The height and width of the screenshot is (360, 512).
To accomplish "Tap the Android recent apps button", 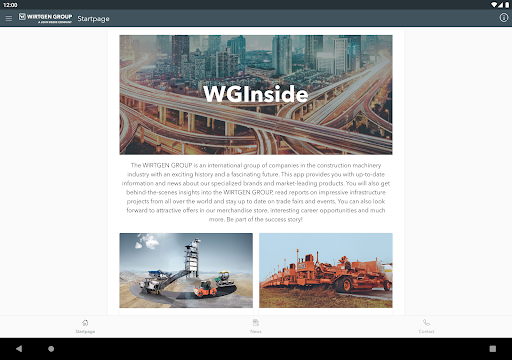I will 493,349.
